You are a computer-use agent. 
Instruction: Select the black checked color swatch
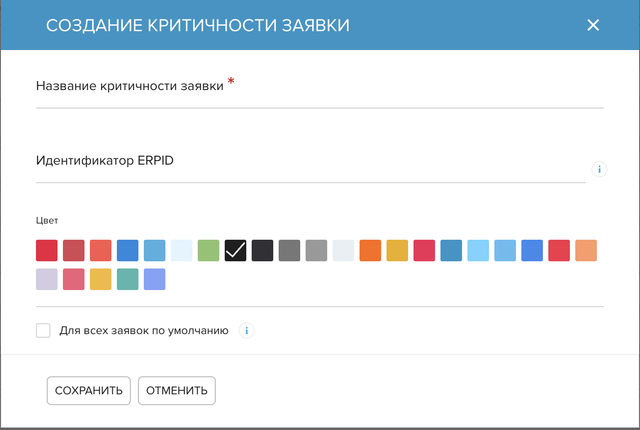point(236,250)
